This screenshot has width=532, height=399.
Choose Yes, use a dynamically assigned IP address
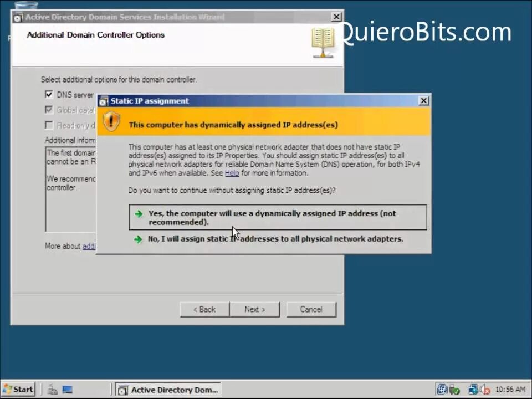pyautogui.click(x=278, y=217)
